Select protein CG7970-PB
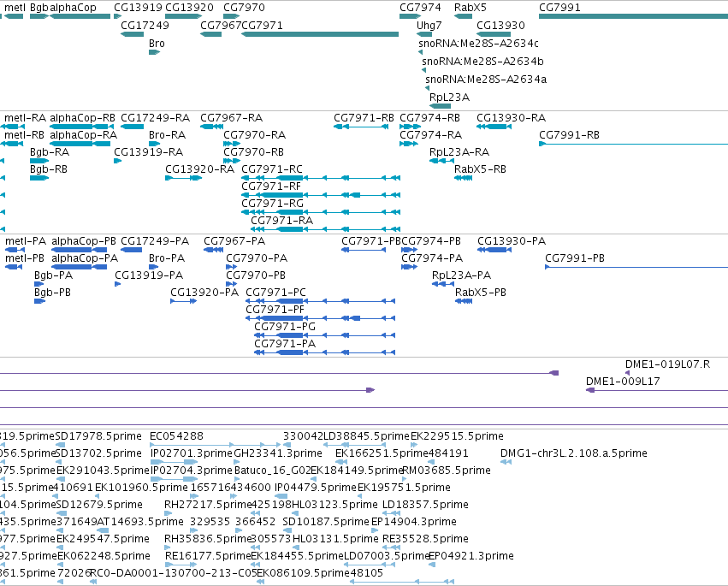This screenshot has height=586, width=728. (x=256, y=275)
